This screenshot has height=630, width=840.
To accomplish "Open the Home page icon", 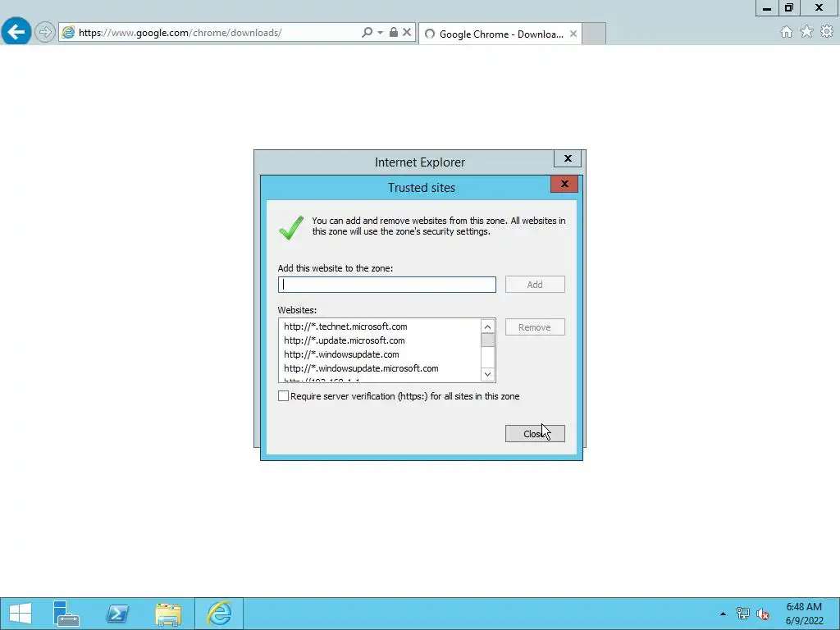I will tap(787, 32).
